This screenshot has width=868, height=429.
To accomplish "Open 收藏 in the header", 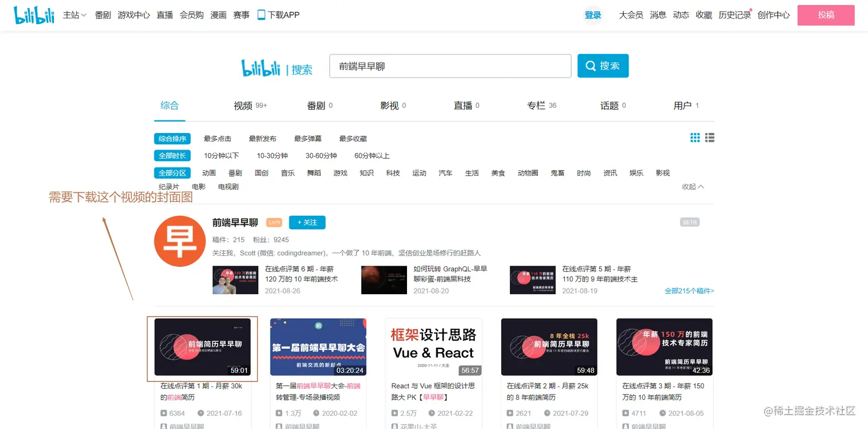I will coord(704,15).
